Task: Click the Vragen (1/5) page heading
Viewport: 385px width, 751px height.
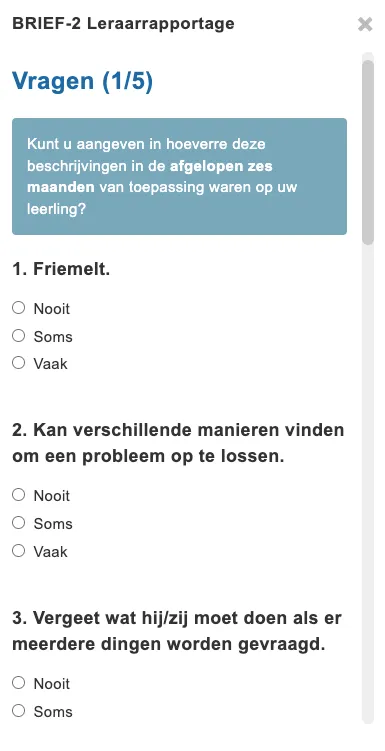Action: (x=82, y=80)
